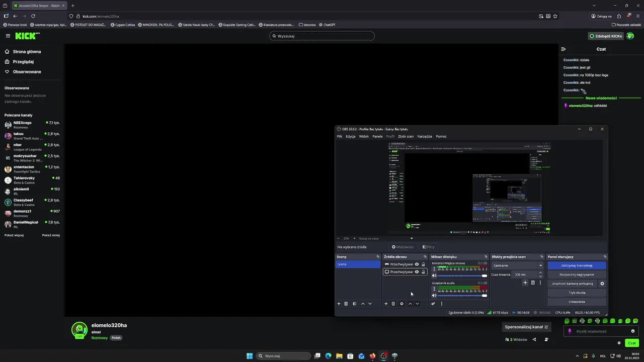644x362 pixels.
Task: Open emoji picker in message input
Action: [x=633, y=331]
